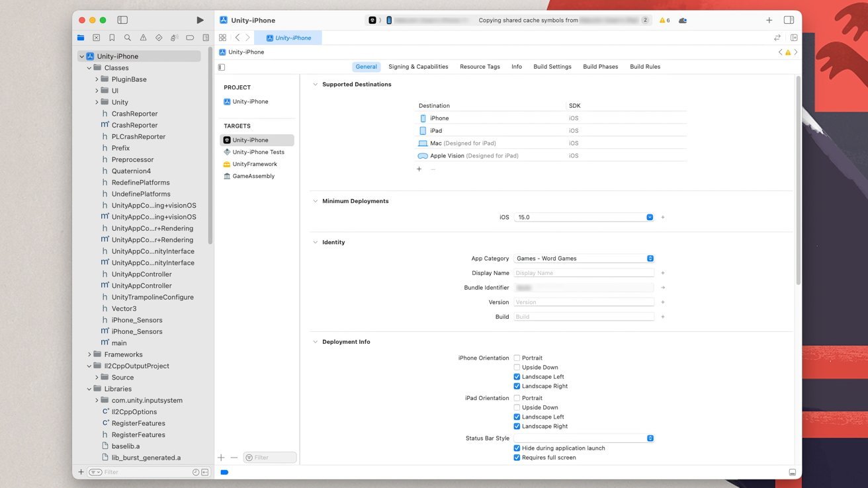Image resolution: width=868 pixels, height=488 pixels.
Task: Click the Display Name text field
Action: tap(584, 273)
